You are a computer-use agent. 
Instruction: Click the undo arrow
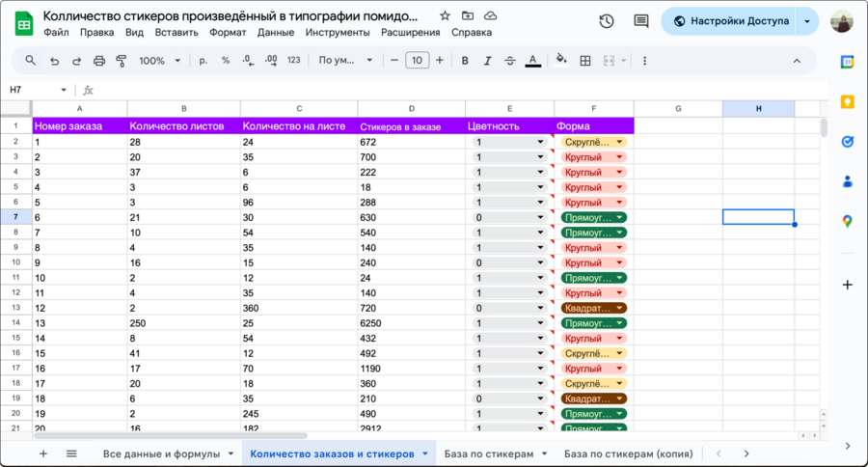[54, 61]
